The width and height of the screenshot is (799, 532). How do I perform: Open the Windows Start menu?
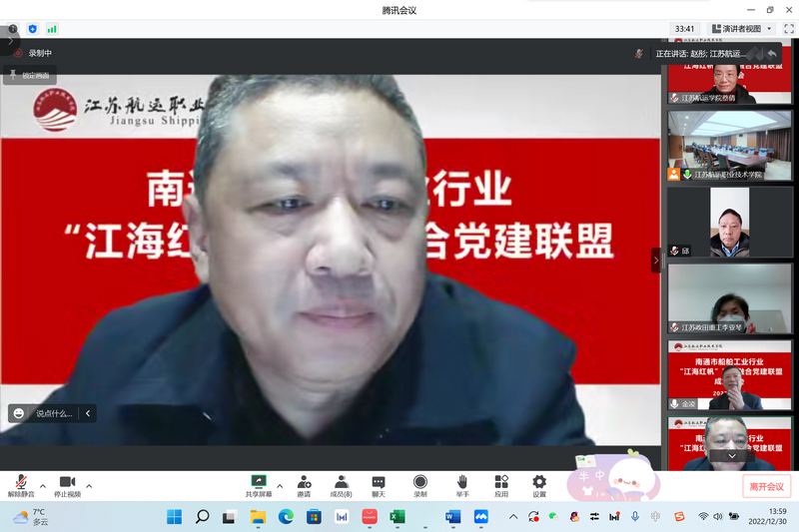(174, 517)
